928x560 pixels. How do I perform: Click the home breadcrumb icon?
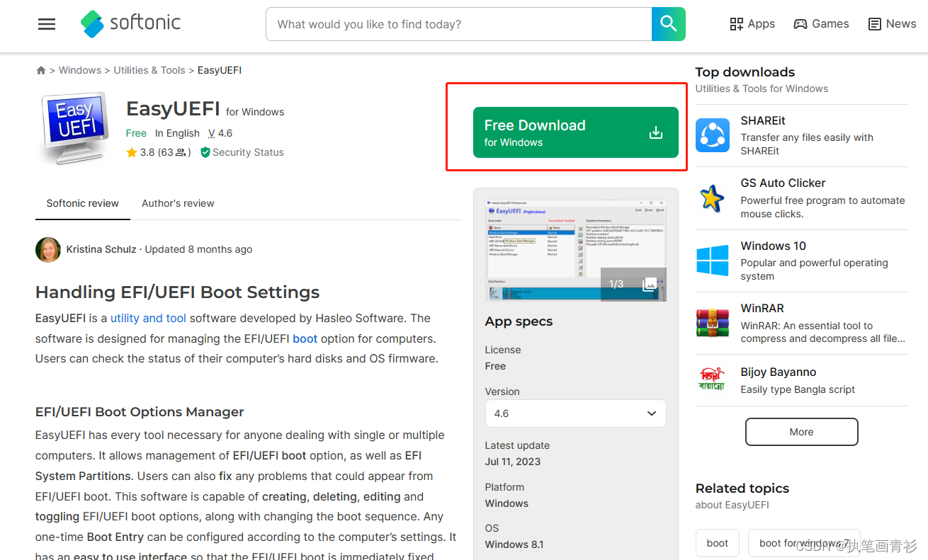41,70
